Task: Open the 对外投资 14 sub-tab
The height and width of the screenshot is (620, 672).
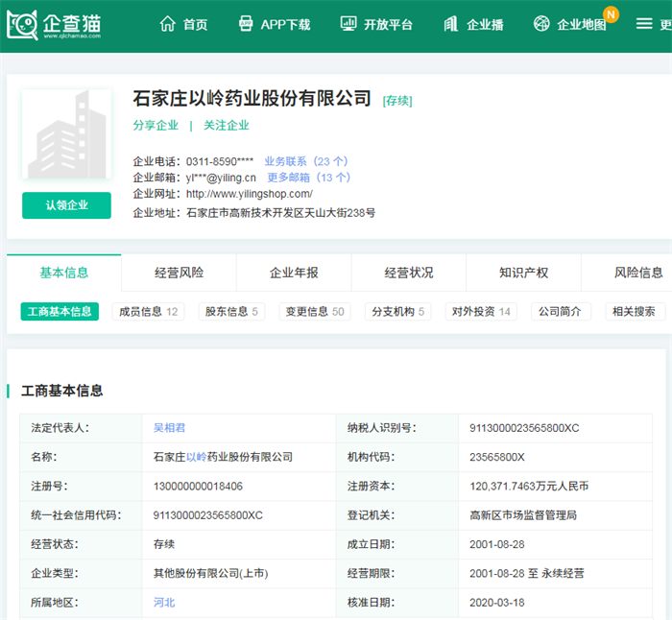Action: point(481,312)
